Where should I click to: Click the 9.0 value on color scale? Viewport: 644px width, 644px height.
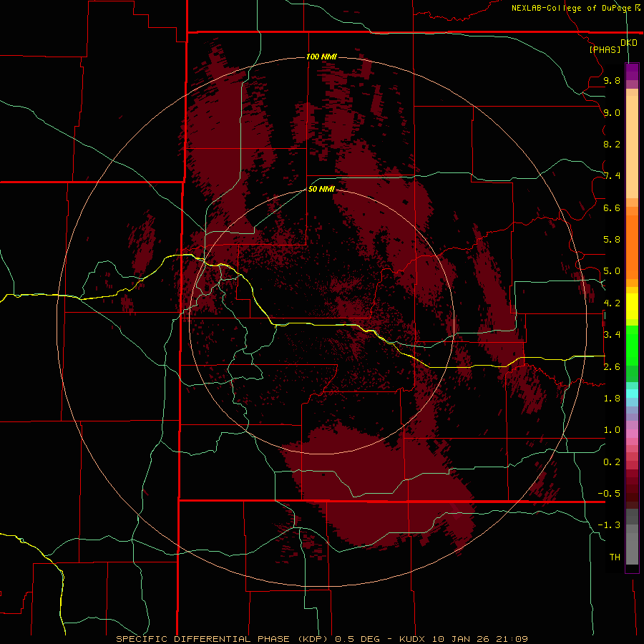tap(612, 112)
